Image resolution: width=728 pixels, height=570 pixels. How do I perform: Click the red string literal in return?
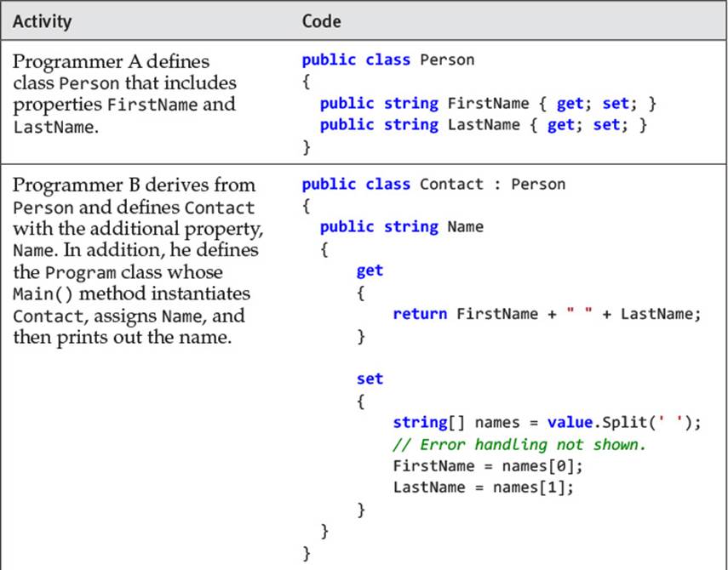click(579, 311)
